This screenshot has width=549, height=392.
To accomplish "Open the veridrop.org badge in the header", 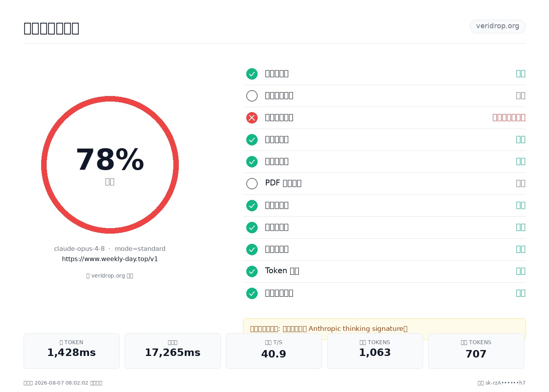I will [498, 26].
